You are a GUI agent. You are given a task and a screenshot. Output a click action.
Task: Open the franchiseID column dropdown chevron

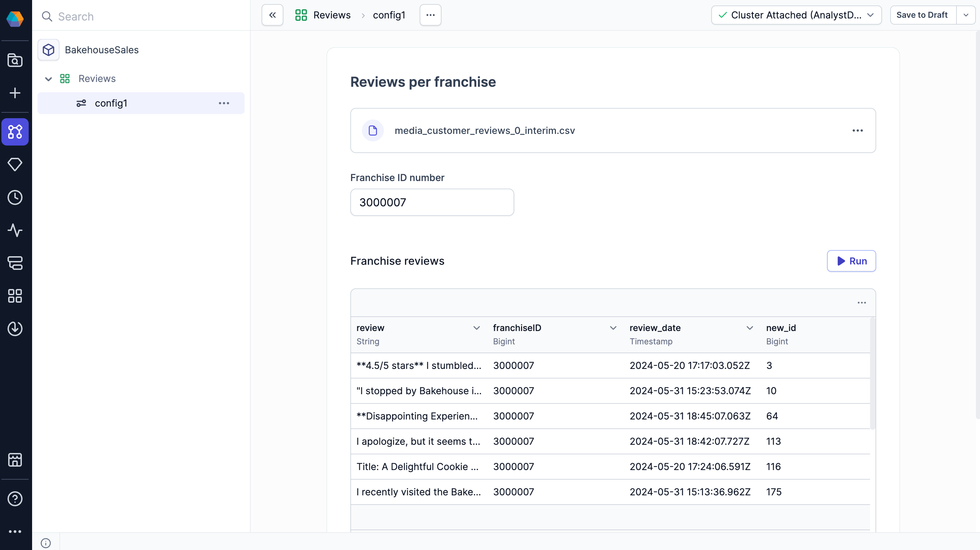[613, 328]
